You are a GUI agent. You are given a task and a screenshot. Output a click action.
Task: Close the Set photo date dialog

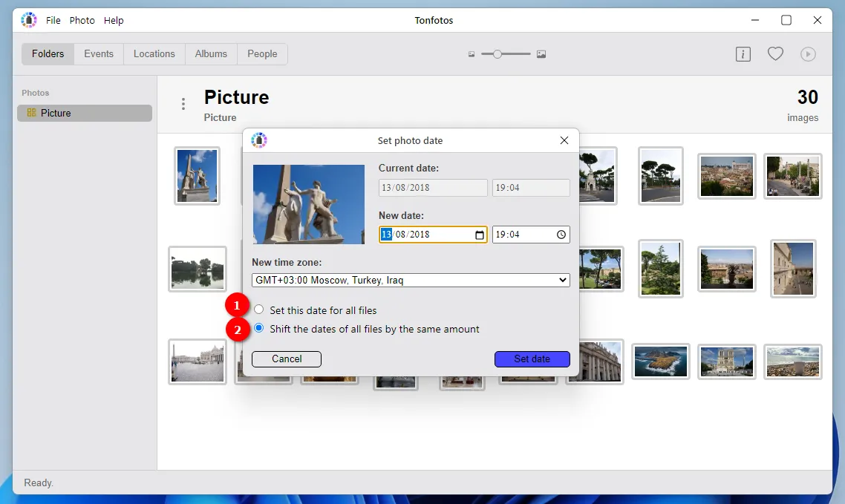[564, 140]
